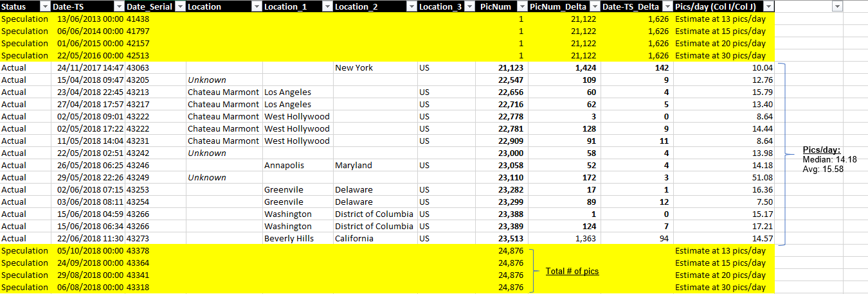Click the PicNum_Delta cell 1,363

[564, 238]
